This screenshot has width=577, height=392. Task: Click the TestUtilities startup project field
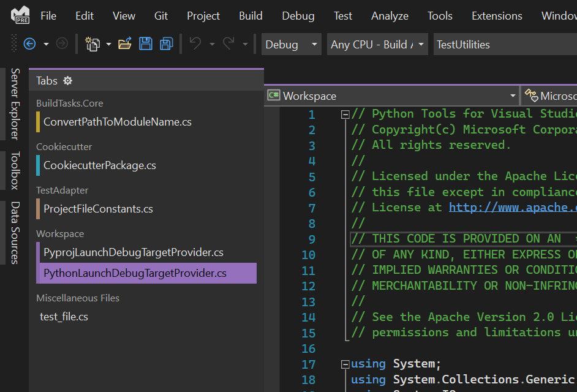(502, 45)
